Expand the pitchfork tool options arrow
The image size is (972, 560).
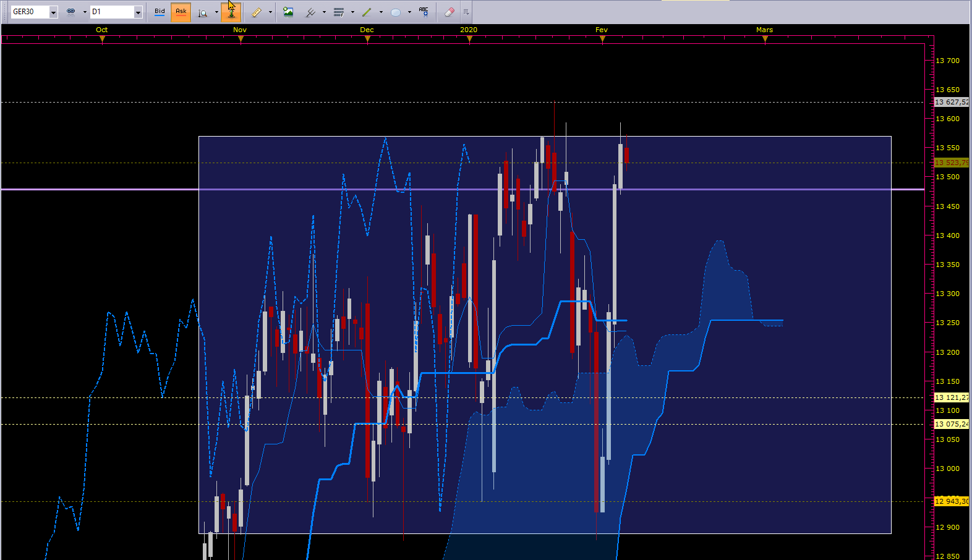click(x=324, y=12)
